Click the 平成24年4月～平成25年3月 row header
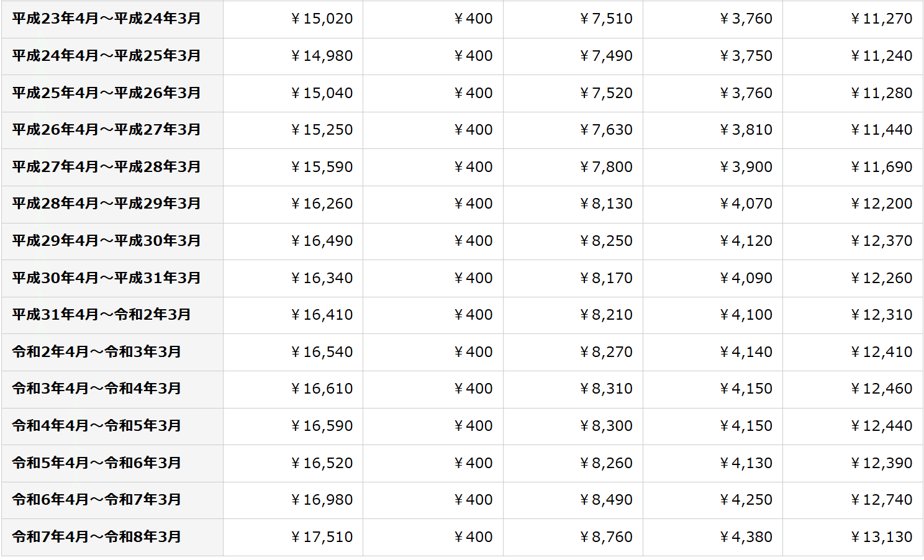 [112, 56]
